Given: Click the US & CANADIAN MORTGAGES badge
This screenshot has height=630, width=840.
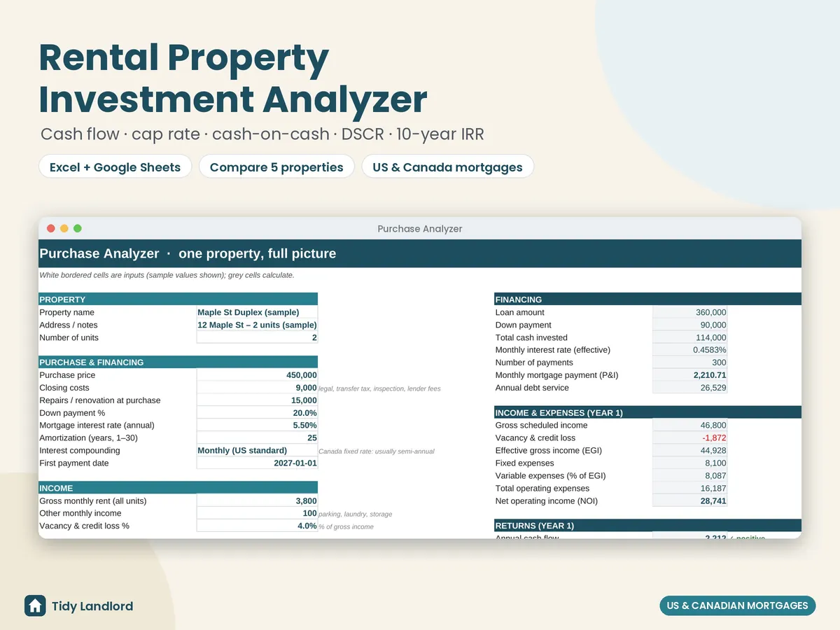Looking at the screenshot, I should coord(737,605).
